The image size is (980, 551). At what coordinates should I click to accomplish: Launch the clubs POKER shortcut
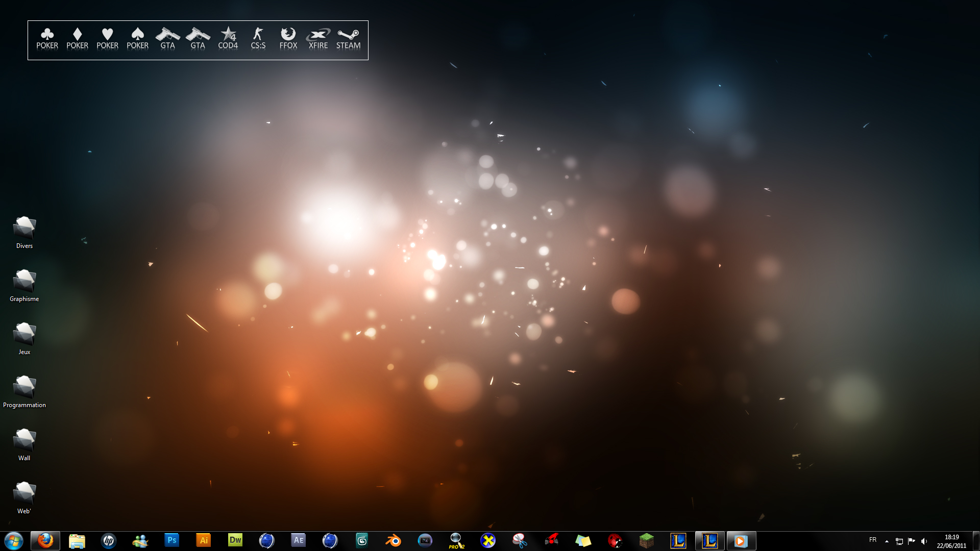click(x=47, y=39)
